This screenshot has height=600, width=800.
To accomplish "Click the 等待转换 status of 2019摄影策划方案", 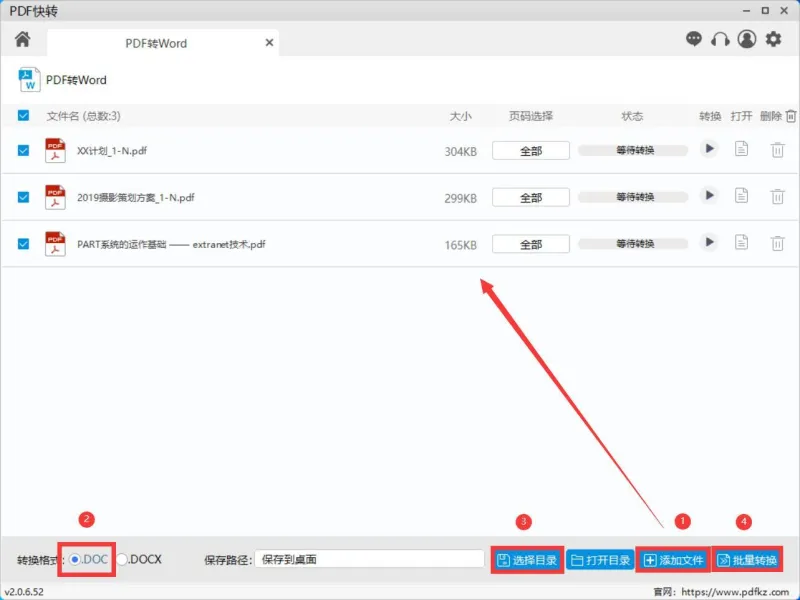I will click(x=633, y=197).
